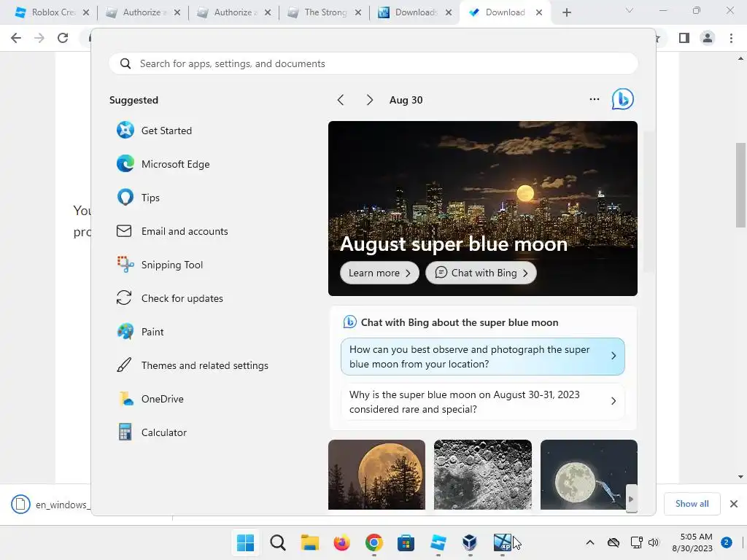Click the browser back arrow
Image resolution: width=747 pixels, height=560 pixels.
(16, 38)
